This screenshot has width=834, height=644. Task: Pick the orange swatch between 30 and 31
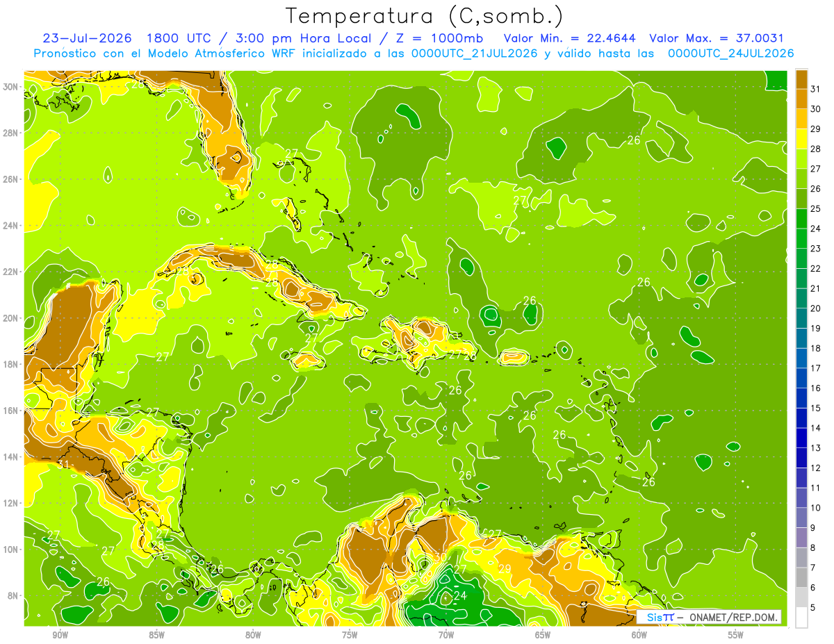pyautogui.click(x=801, y=99)
